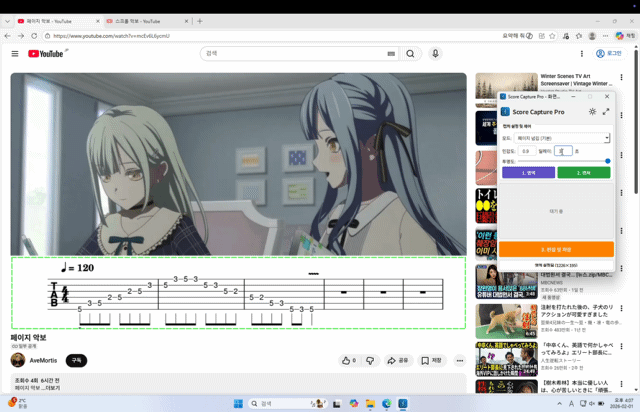This screenshot has width=640, height=412.
Task: Click the sensitivity input field showing 0.9
Action: pos(526,151)
